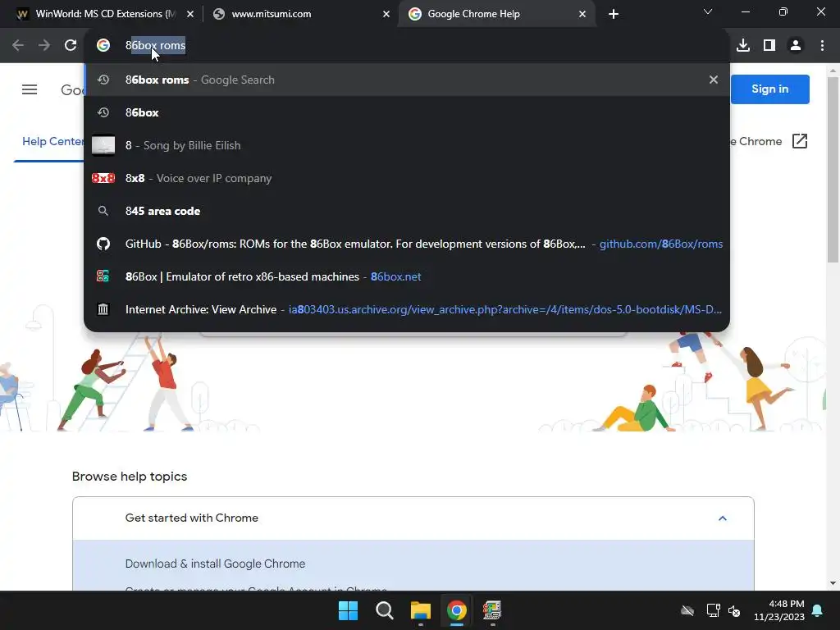Click GitHub icon beside 86Box/roms suggestion

(x=103, y=244)
